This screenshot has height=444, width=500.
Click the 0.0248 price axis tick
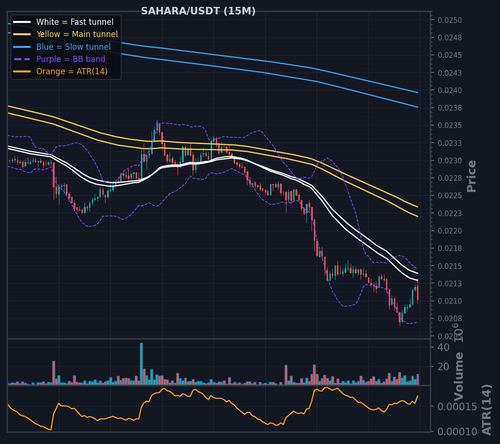point(450,38)
